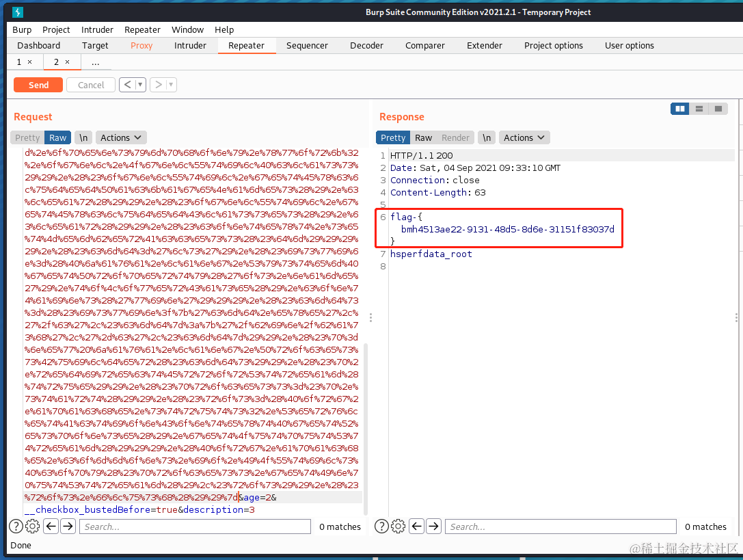Expand request Actions dropdown

[121, 137]
